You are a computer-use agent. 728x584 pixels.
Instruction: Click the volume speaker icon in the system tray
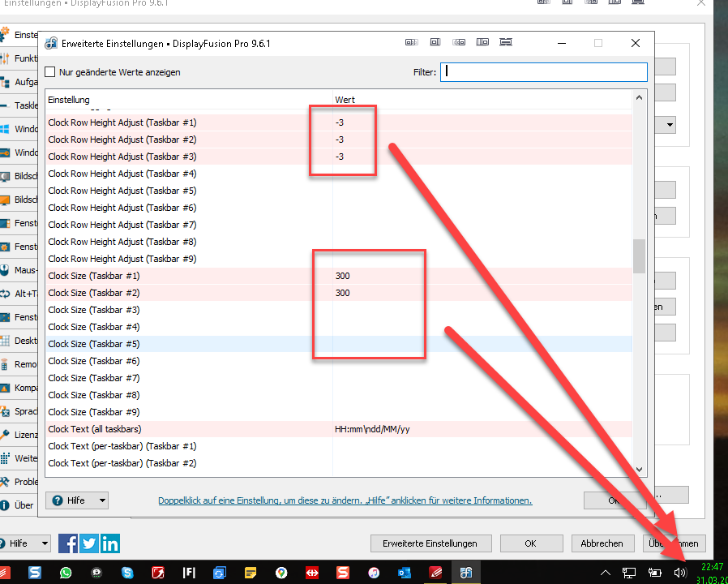coord(680,573)
